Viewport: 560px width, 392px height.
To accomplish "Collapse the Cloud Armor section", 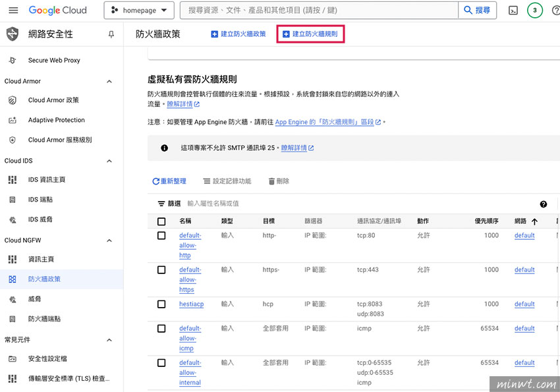I will pos(109,82).
